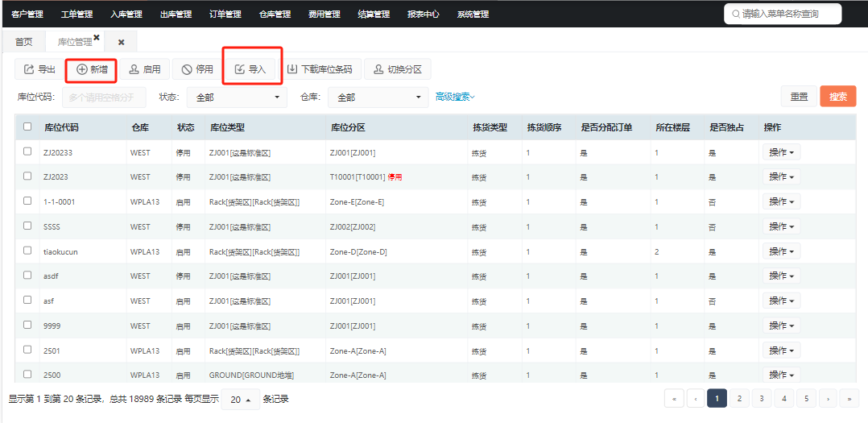
Task: Open 操作 dropdown for row ZJ20233
Action: click(782, 152)
